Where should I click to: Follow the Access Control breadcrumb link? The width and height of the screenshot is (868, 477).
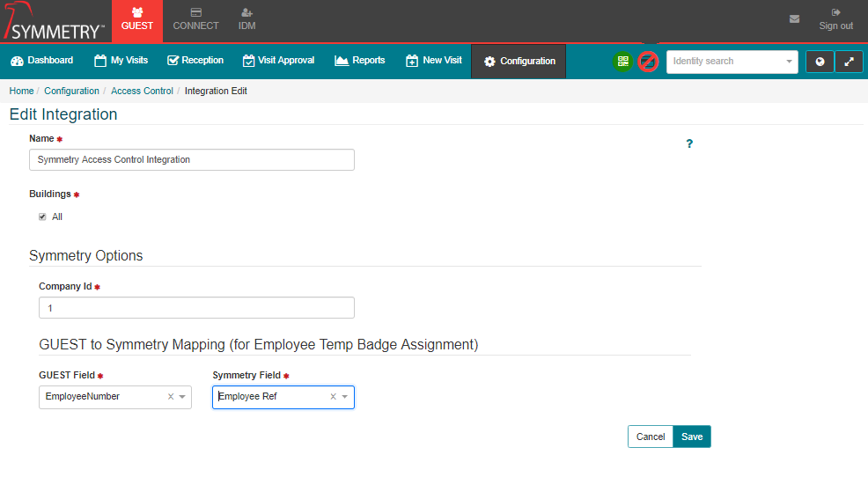tap(143, 91)
